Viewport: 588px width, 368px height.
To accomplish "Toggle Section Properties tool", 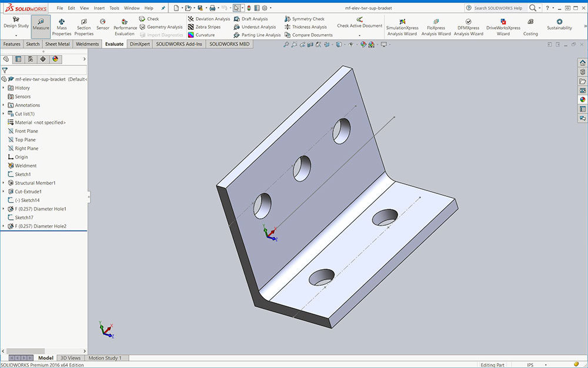I will pos(83,27).
